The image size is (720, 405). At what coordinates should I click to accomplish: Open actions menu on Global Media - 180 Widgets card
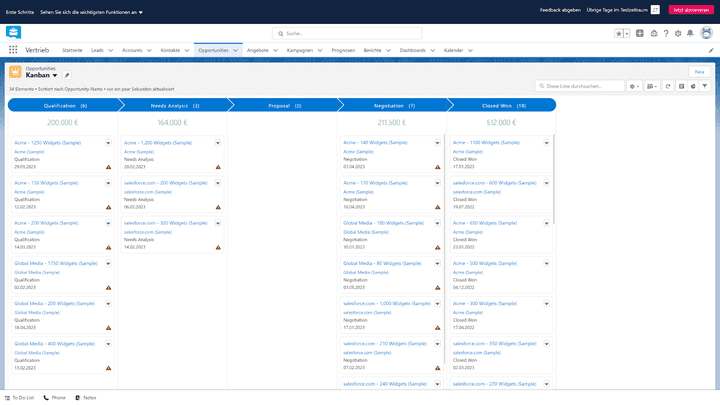(x=438, y=223)
